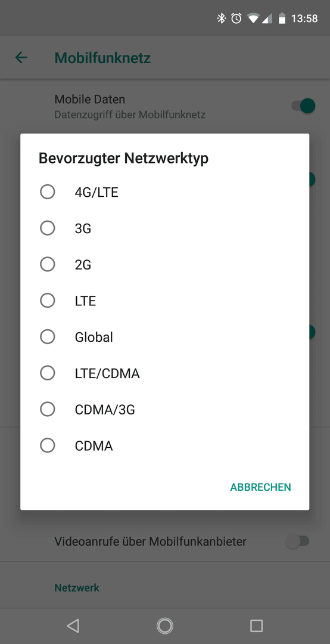Screen dimensions: 330x644
Task: Pick LTE as the preferred network
Action: [x=165, y=301]
